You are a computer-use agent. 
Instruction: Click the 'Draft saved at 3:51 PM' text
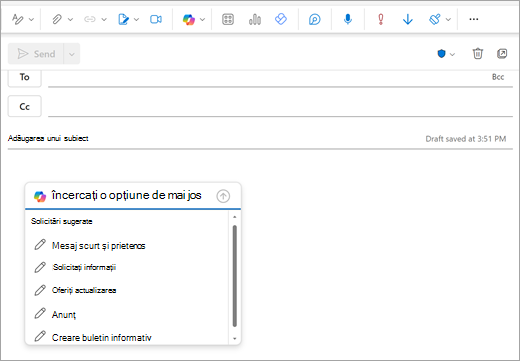[466, 139]
